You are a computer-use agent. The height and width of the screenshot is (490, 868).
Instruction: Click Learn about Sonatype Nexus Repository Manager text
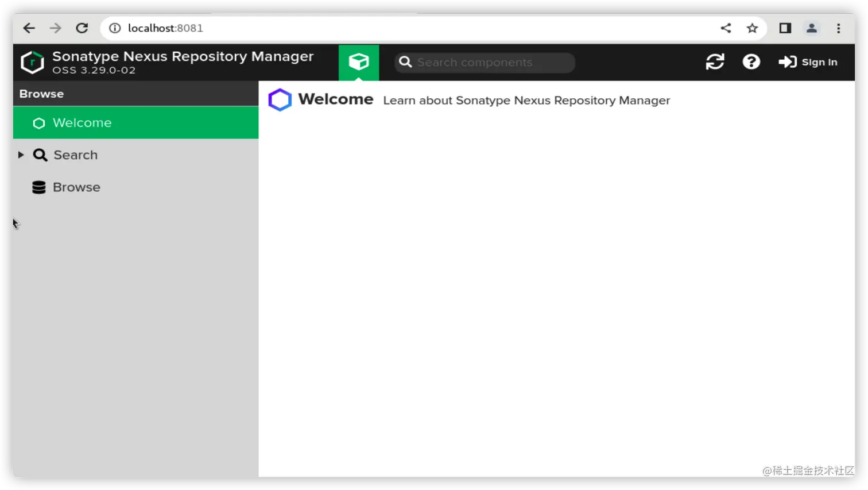(x=526, y=101)
